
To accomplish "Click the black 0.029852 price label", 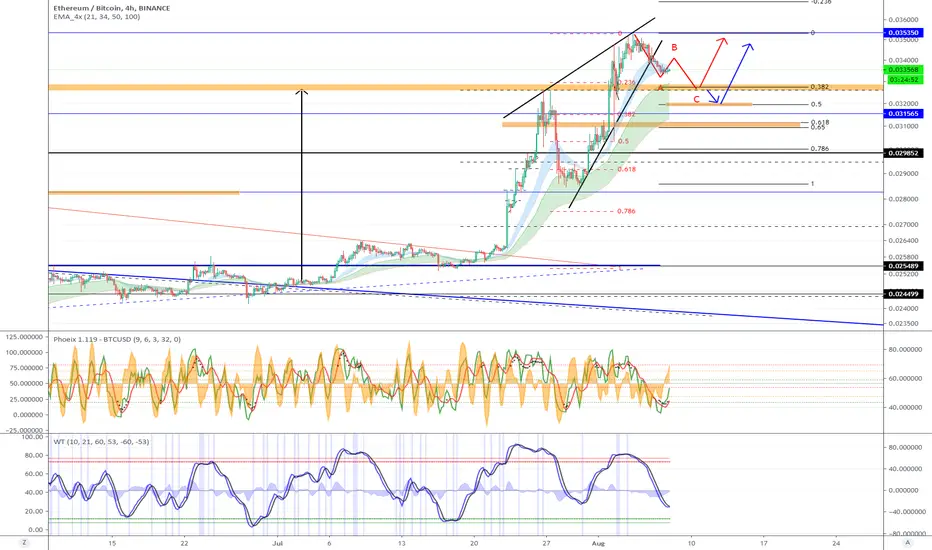I will (x=903, y=153).
